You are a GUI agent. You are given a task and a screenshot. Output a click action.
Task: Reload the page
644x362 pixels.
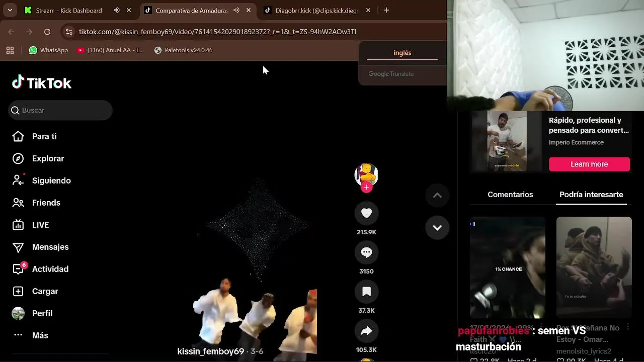(x=47, y=32)
